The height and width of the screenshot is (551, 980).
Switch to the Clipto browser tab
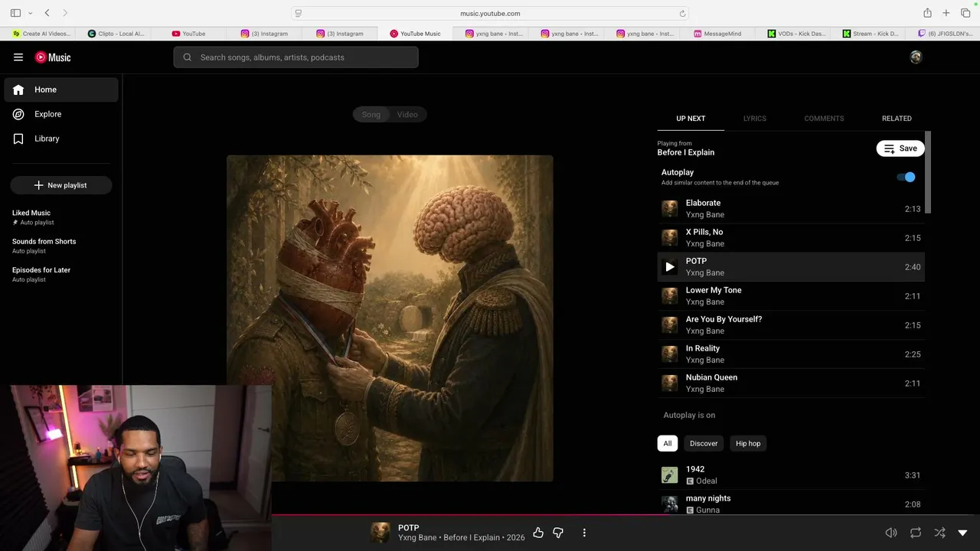pyautogui.click(x=116, y=34)
